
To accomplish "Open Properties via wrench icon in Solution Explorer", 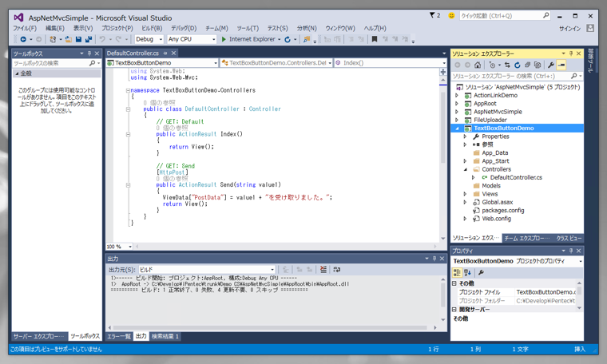I will pos(551,65).
